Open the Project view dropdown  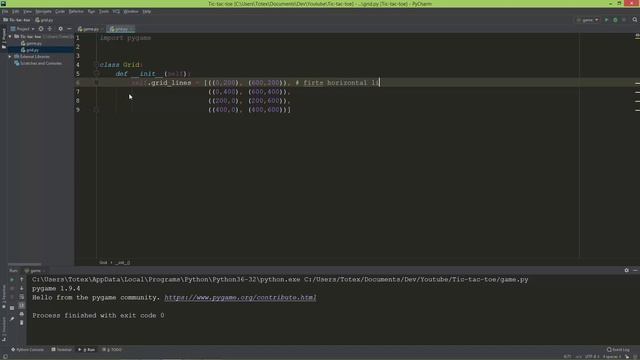click(x=22, y=29)
